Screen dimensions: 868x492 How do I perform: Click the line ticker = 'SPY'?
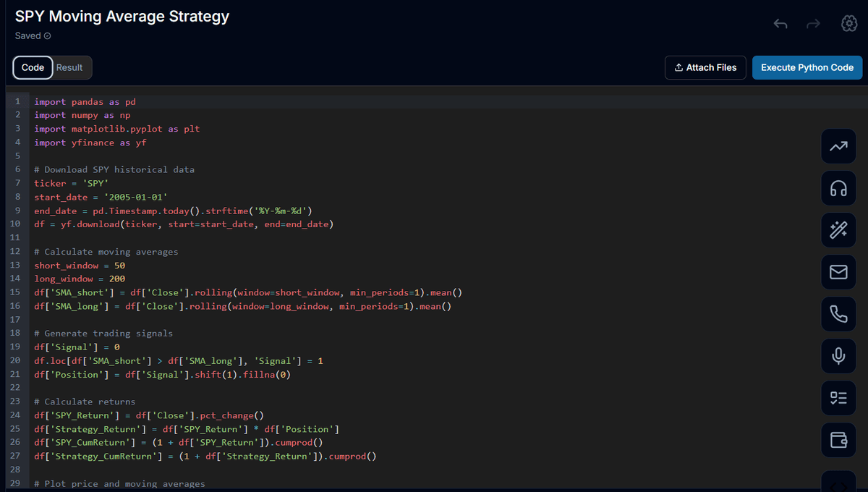click(x=71, y=184)
